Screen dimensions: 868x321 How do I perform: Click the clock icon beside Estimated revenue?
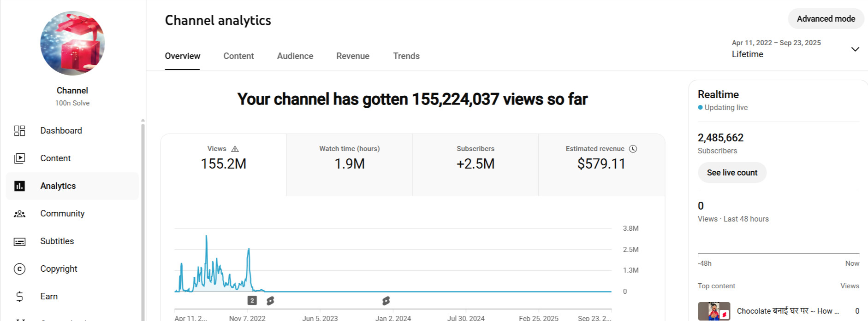[x=633, y=149]
